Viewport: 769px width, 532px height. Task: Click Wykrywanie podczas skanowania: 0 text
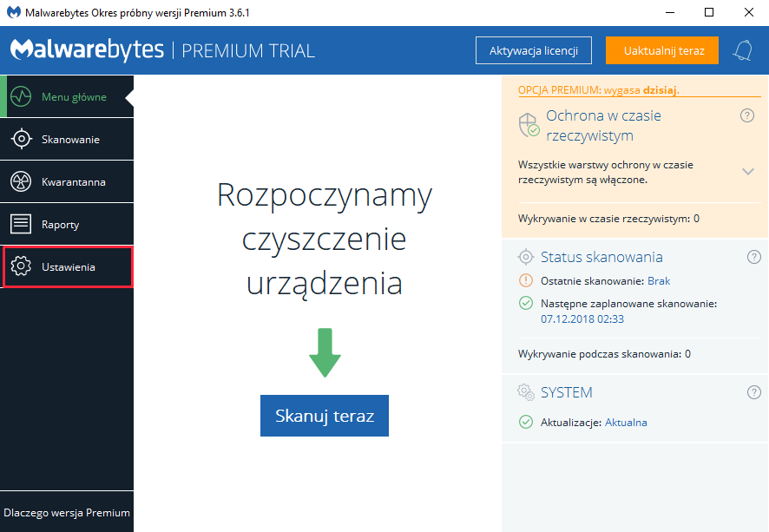604,354
